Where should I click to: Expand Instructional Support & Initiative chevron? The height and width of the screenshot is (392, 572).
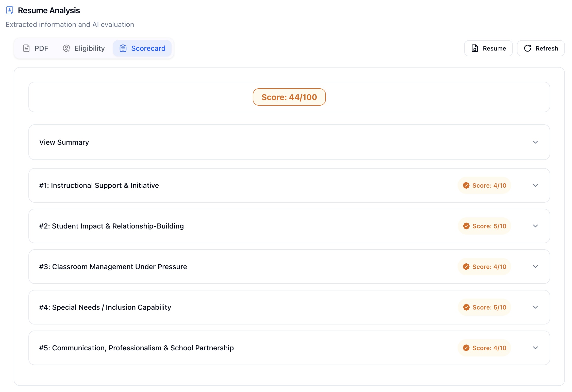click(x=535, y=185)
